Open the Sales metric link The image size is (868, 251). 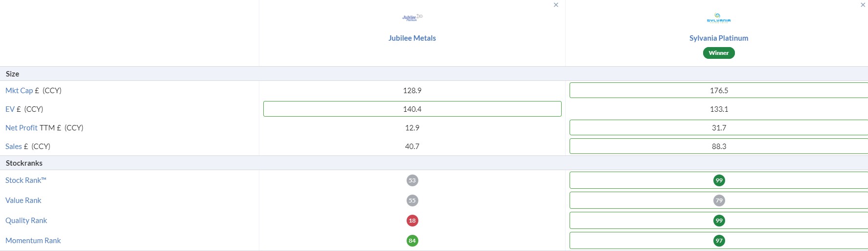(14, 147)
